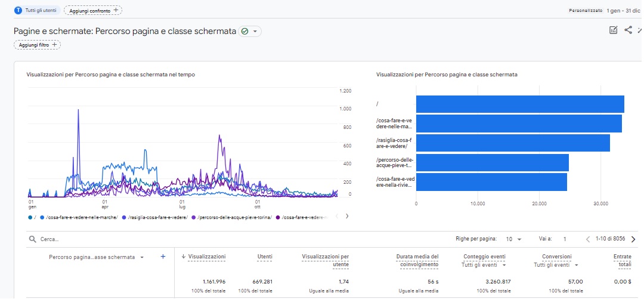The width and height of the screenshot is (644, 299).
Task: Click the share report icon
Action: pyautogui.click(x=628, y=30)
